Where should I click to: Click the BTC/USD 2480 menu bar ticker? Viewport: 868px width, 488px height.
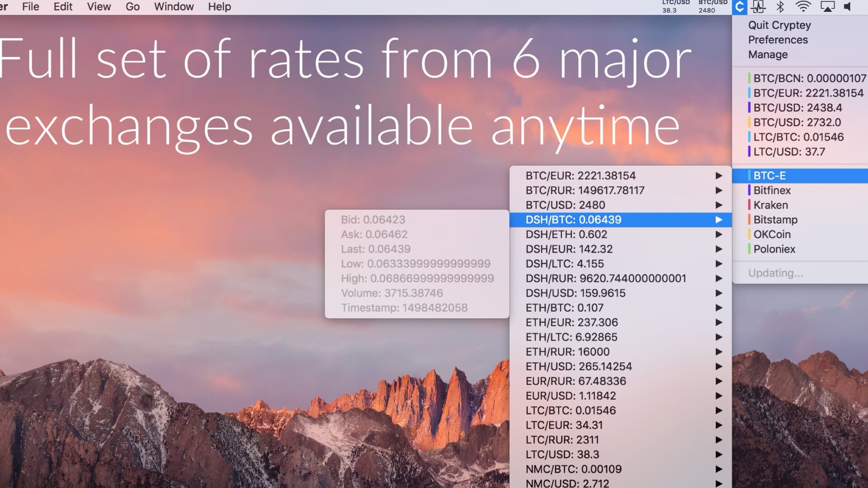pyautogui.click(x=713, y=6)
